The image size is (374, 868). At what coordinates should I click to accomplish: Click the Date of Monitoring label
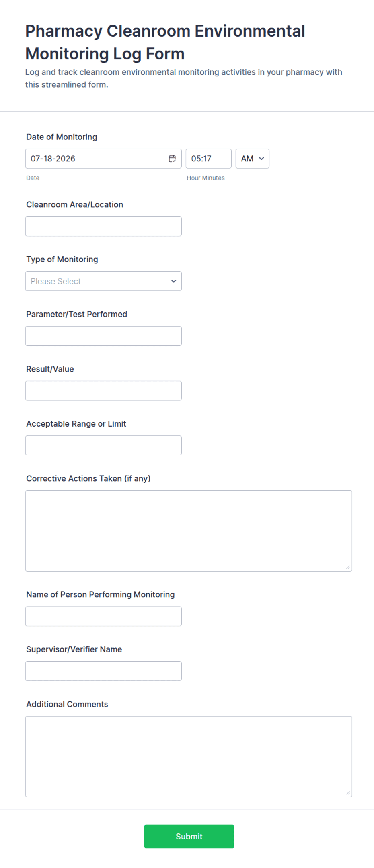tap(62, 137)
